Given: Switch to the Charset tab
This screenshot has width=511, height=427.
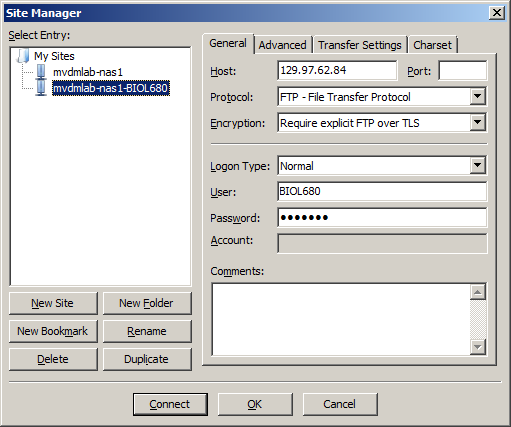Looking at the screenshot, I should click(432, 45).
